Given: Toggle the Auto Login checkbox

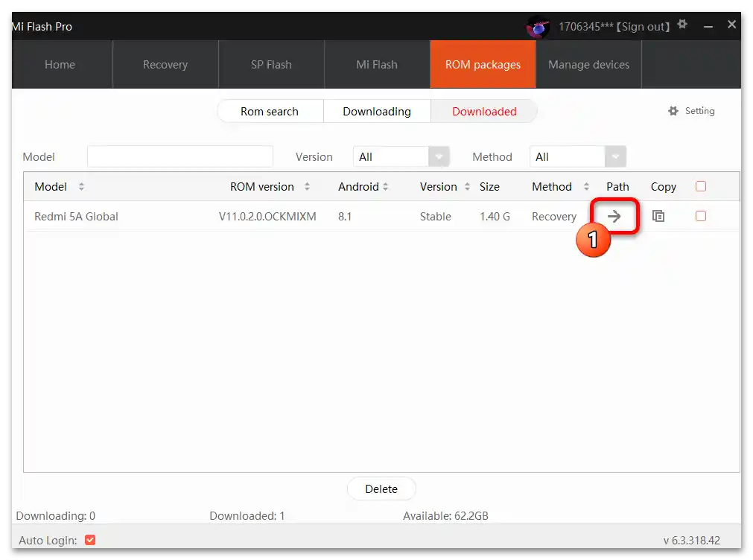Looking at the screenshot, I should (90, 541).
